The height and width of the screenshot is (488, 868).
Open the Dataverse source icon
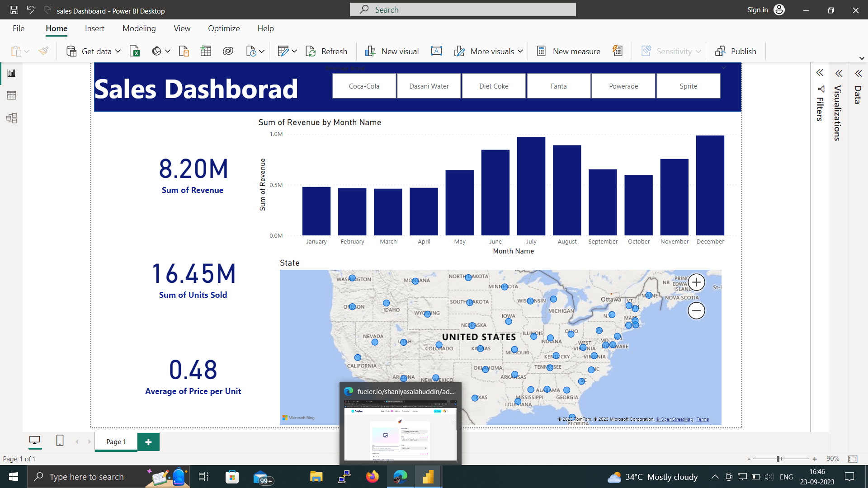pyautogui.click(x=228, y=52)
